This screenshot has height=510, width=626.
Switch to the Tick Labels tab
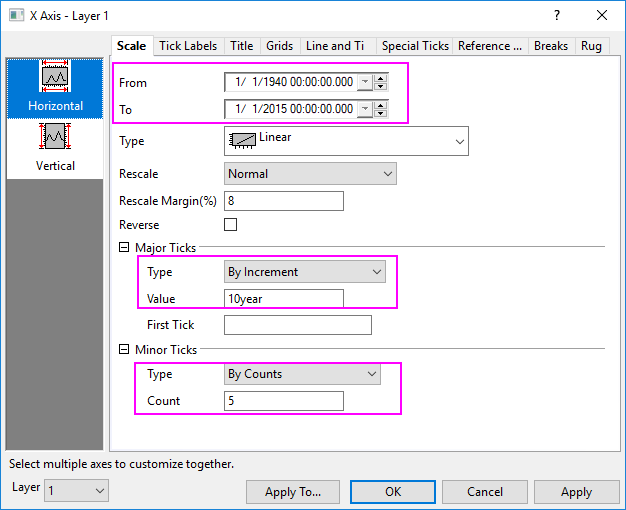point(188,46)
